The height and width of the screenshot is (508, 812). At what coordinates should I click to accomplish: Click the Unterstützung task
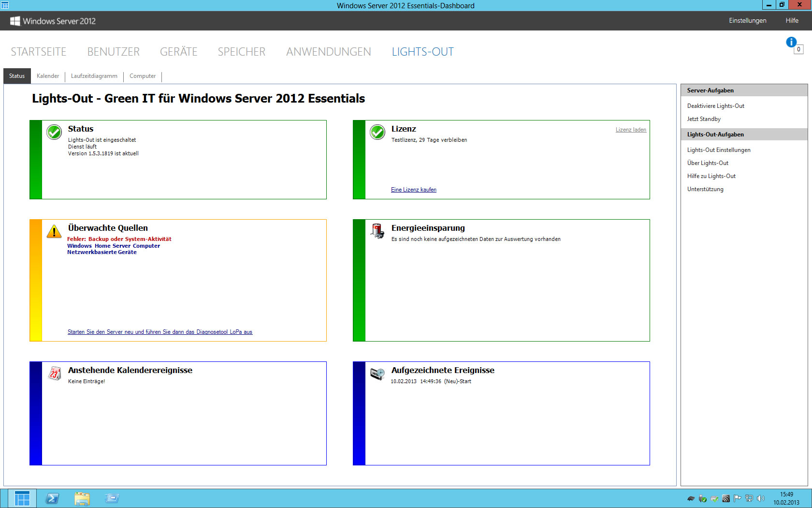705,189
